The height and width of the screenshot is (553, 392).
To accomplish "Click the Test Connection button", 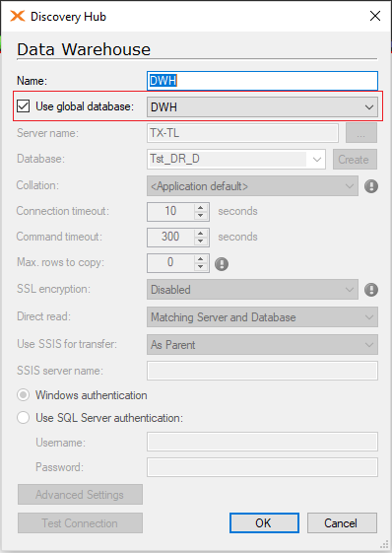I will tap(81, 522).
